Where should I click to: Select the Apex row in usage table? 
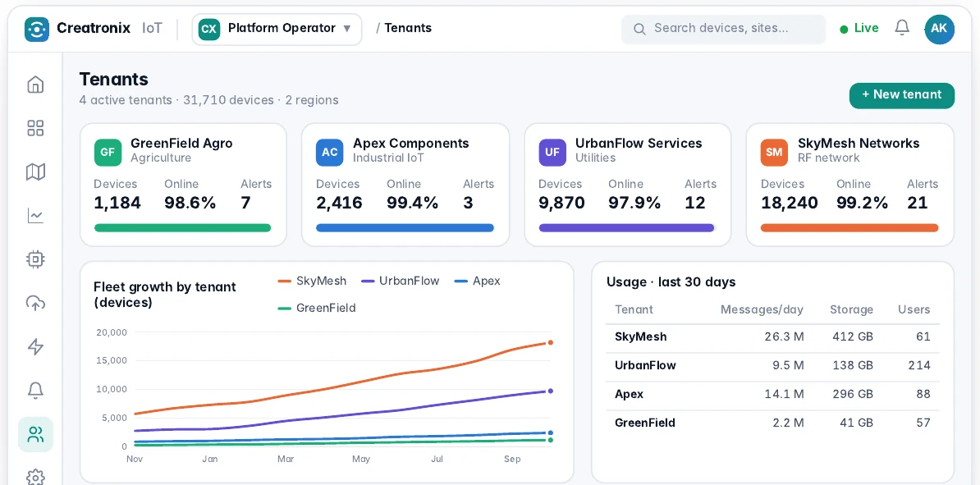coord(772,395)
